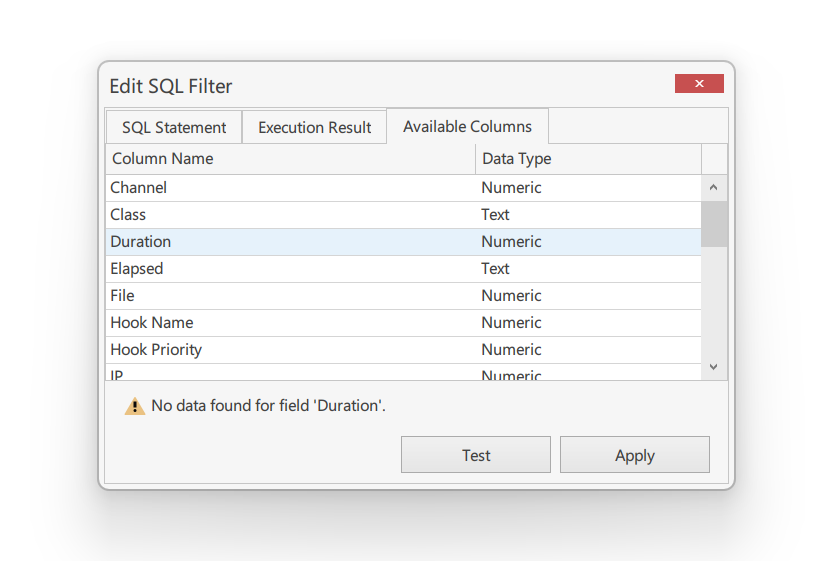
Task: Click the Numeric type of Hook Name
Action: pos(511,323)
